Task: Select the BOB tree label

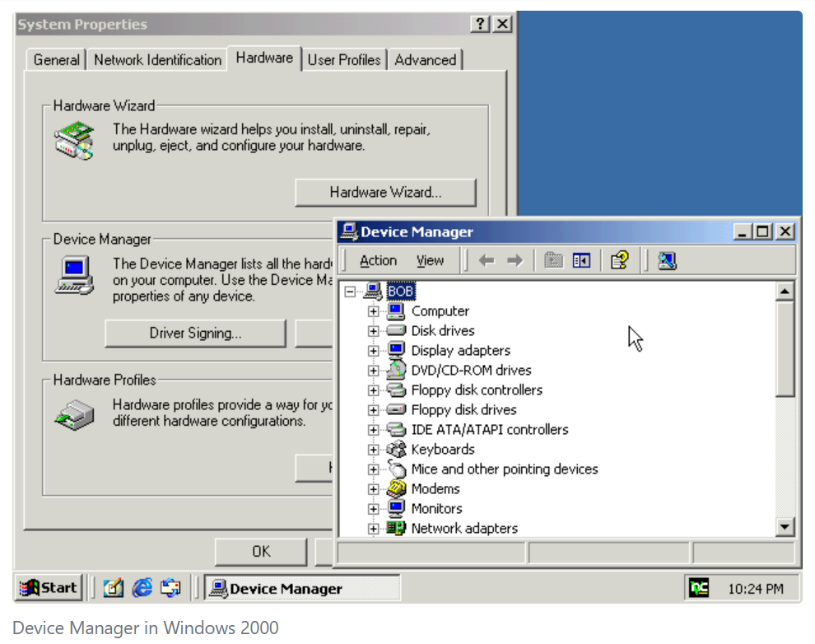Action: click(401, 292)
